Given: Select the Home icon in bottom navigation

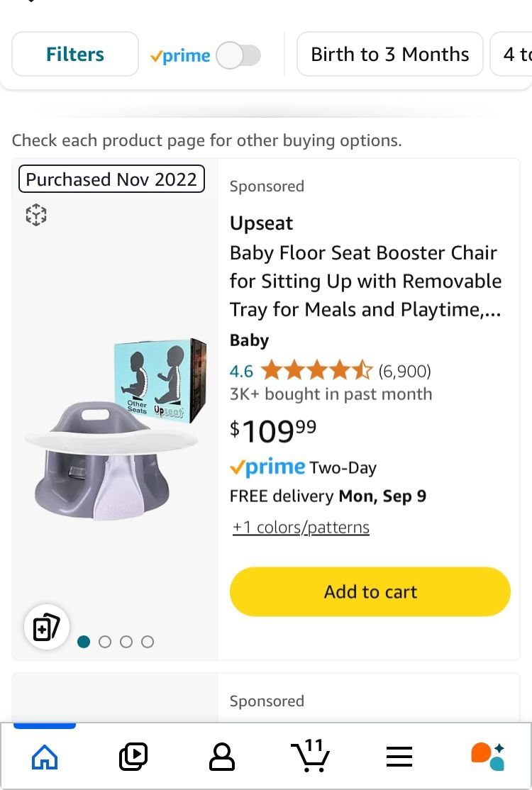Looking at the screenshot, I should 44,756.
